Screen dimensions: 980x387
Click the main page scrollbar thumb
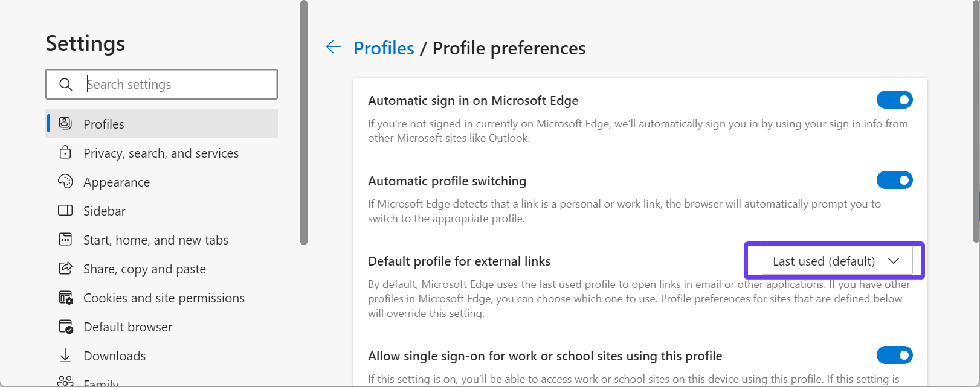[976, 121]
